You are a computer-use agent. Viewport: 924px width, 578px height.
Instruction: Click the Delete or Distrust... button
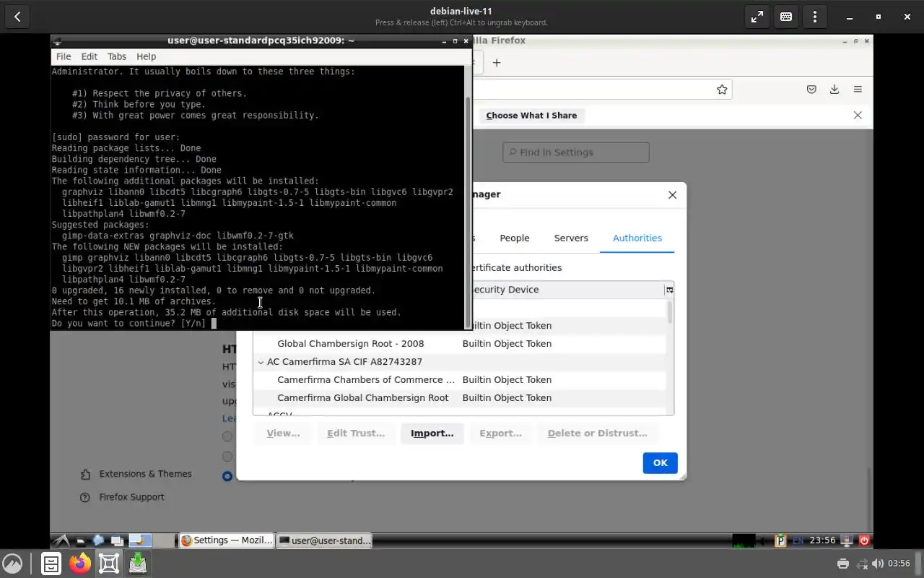(597, 433)
